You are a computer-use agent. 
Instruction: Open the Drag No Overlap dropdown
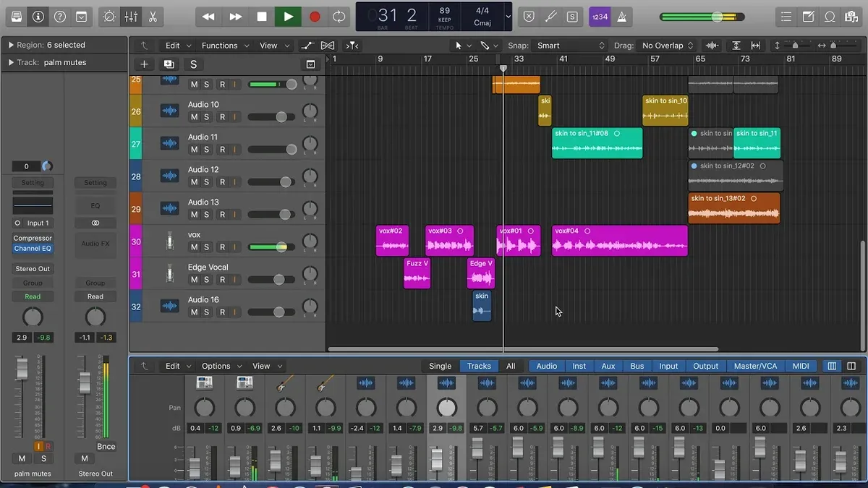[667, 46]
